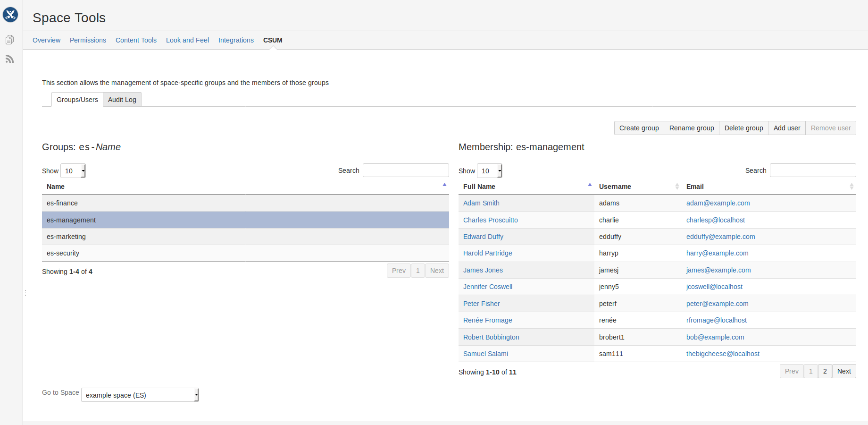Switch to the Groups/Users tab
Viewport: 868px width, 425px height.
tap(77, 100)
